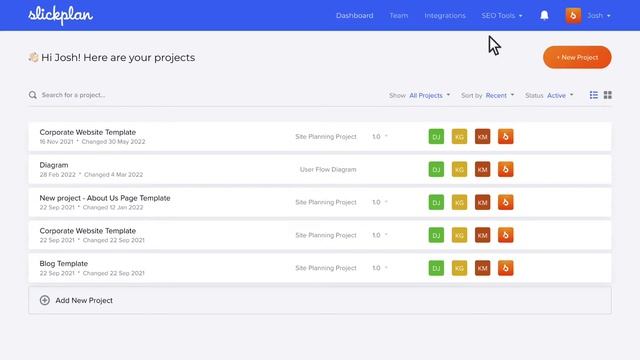Click Add New Project row

click(320, 300)
